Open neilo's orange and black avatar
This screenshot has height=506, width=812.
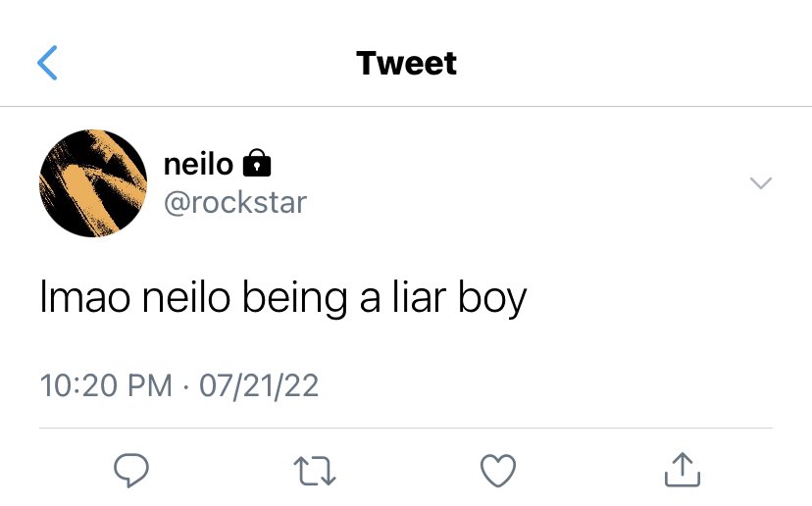coord(93,183)
